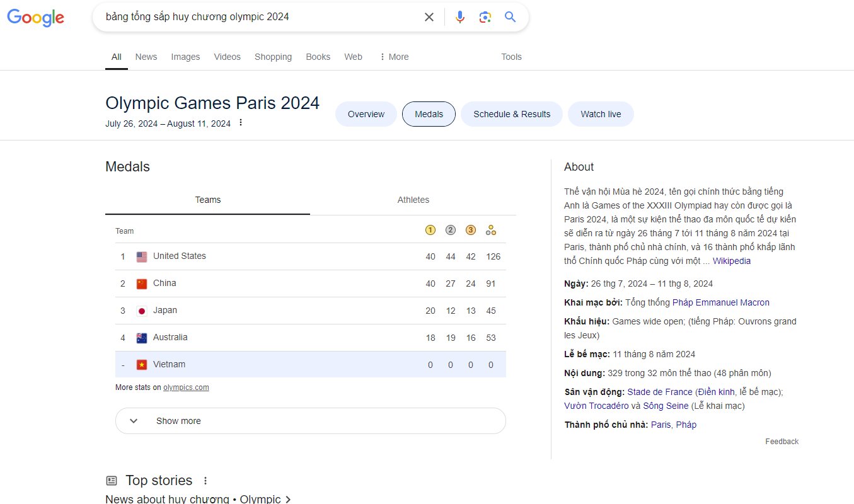854x504 pixels.
Task: Select the Schedule & Results chip
Action: (512, 114)
